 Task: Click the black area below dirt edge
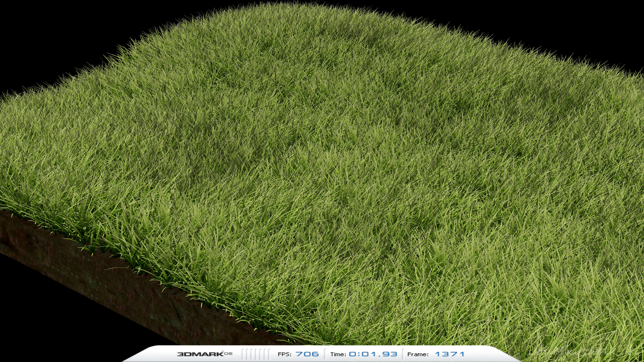pos(50,320)
